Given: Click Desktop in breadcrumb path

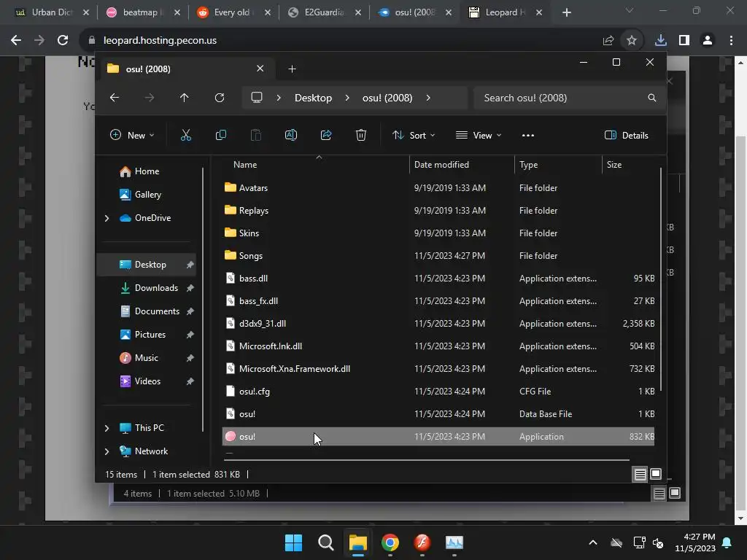Looking at the screenshot, I should [x=313, y=98].
